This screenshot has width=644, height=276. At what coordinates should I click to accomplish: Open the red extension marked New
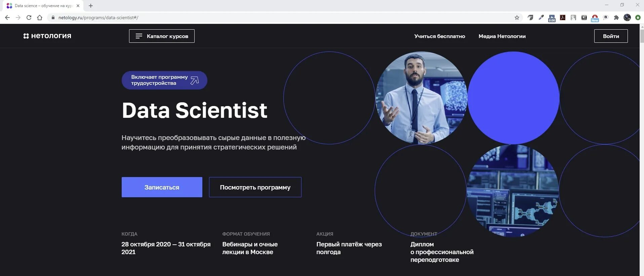(595, 18)
